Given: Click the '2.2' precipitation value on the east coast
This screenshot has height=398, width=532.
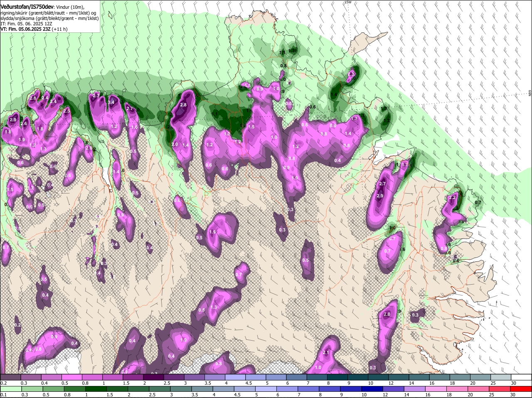Looking at the screenshot, I should 453,197.
